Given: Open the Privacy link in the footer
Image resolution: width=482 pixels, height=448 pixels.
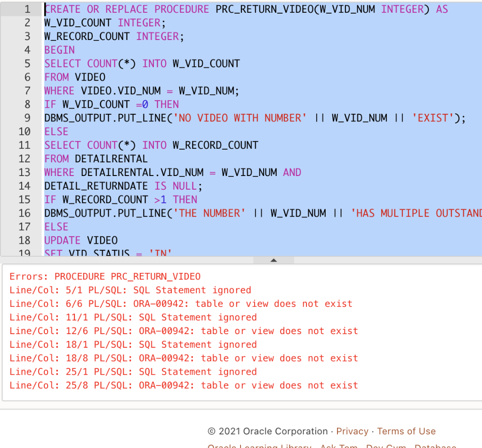Looking at the screenshot, I should click(x=352, y=431).
